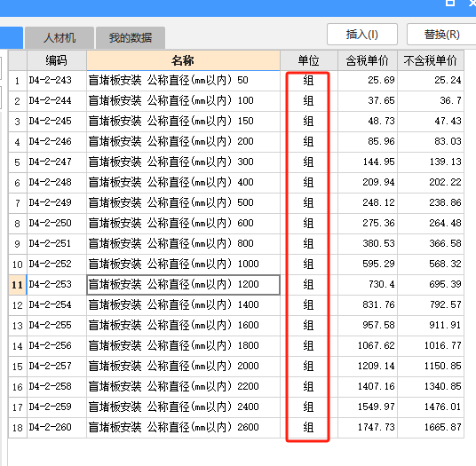The image size is (476, 466).
Task: Select the 盲堵板安装 name ending in 300
Action: click(x=183, y=162)
